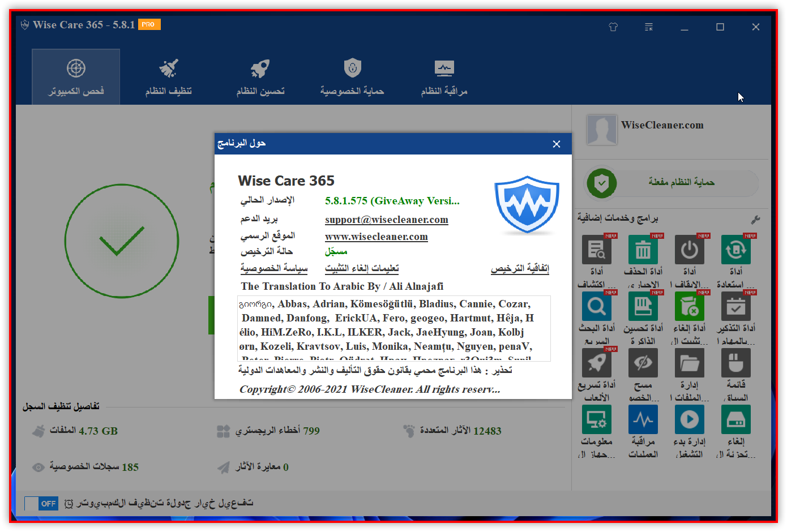Image resolution: width=787 pixels, height=532 pixels.
Task: Click the translators credits text box
Action: coord(394,328)
